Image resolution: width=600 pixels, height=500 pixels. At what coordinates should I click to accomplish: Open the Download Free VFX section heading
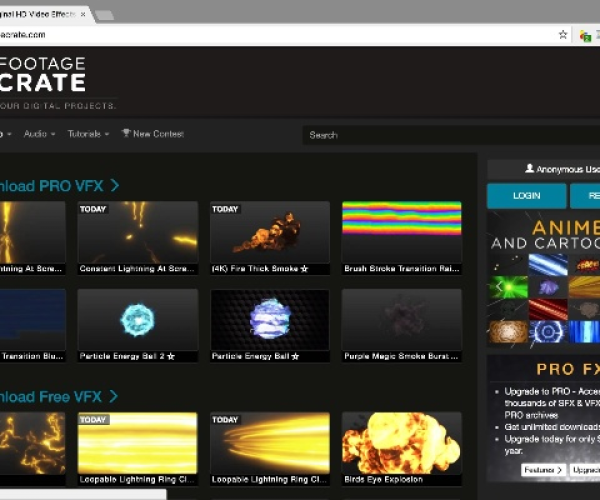click(59, 397)
